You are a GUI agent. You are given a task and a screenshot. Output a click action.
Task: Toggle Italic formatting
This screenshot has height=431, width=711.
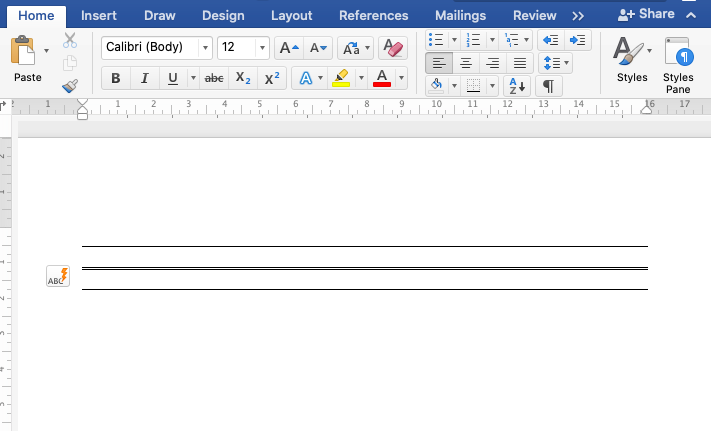(x=144, y=78)
